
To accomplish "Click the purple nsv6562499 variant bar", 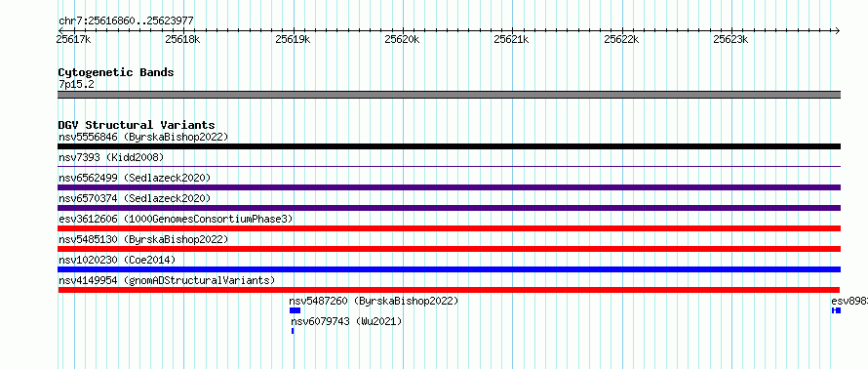I will click(x=449, y=187).
